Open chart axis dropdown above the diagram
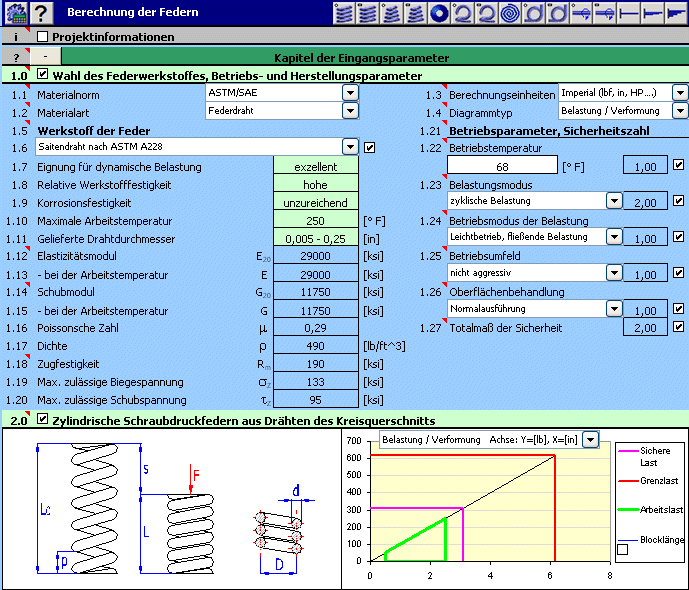This screenshot has height=590, width=689. [591, 439]
